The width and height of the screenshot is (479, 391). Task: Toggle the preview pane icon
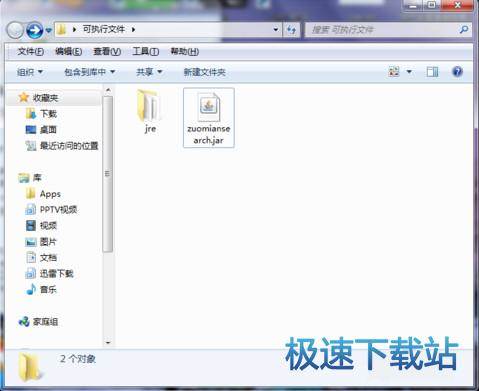click(x=432, y=72)
